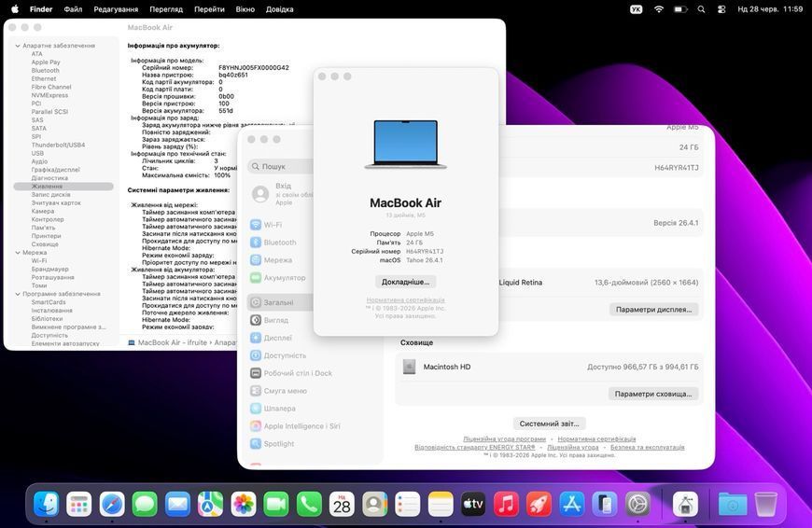Open the App Store from the Dock

point(572,504)
